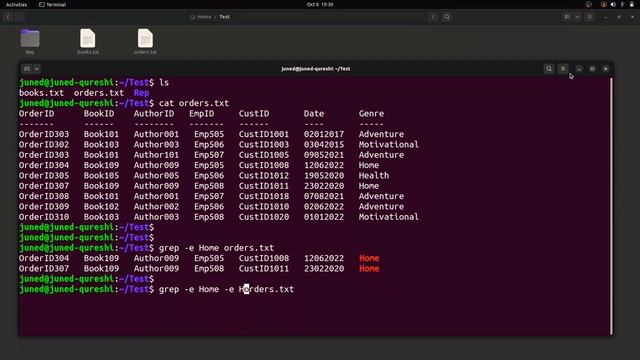640x360 pixels.
Task: Expand dropdown arrow beside new tab button
Action: (x=37, y=69)
